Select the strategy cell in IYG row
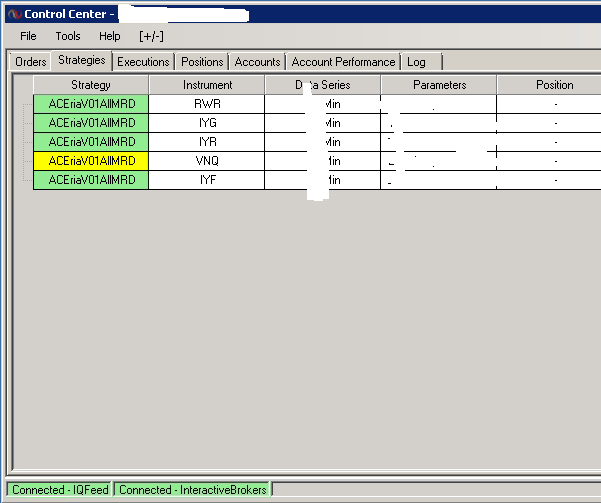The height and width of the screenshot is (503, 601). (91, 123)
